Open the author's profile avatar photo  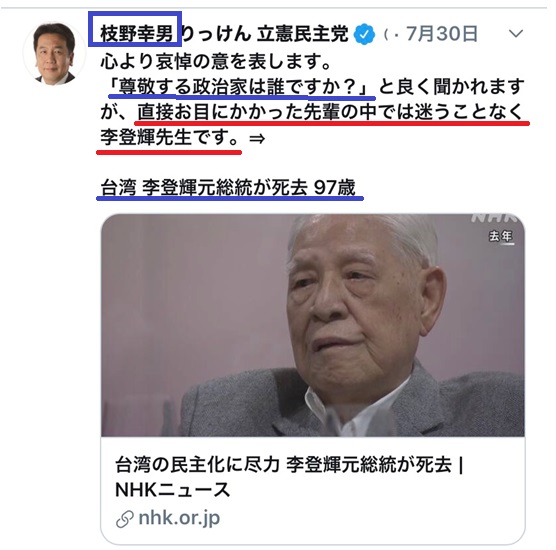[x=54, y=54]
